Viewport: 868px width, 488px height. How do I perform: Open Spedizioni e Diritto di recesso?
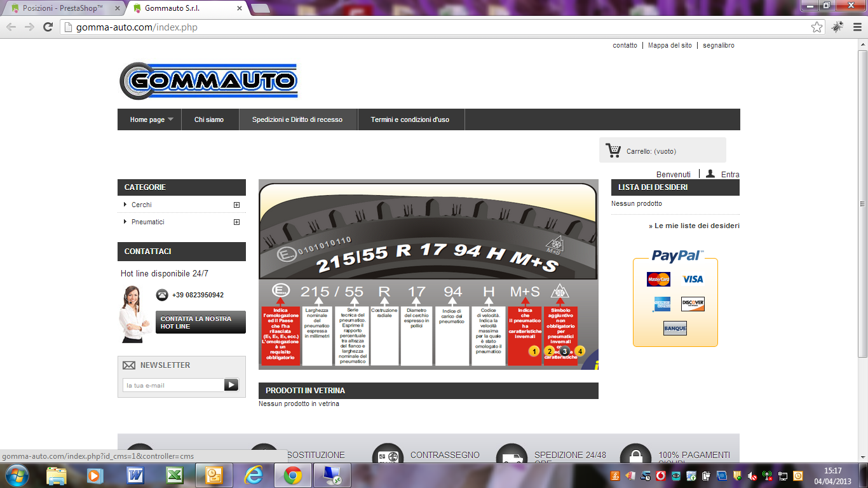point(297,119)
